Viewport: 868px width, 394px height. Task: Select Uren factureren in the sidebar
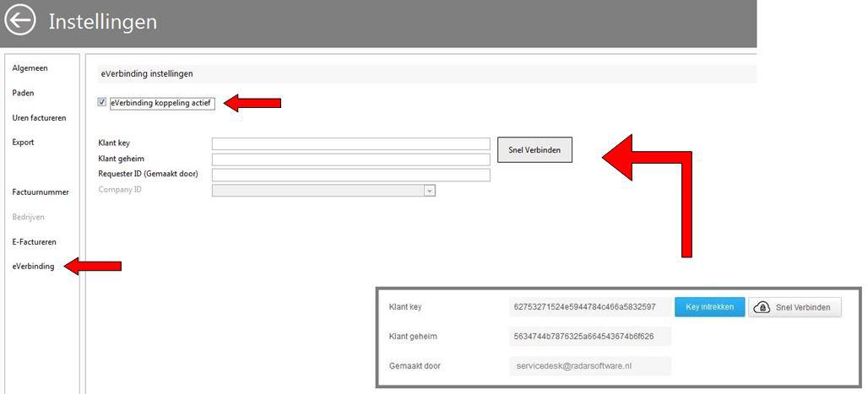[40, 118]
